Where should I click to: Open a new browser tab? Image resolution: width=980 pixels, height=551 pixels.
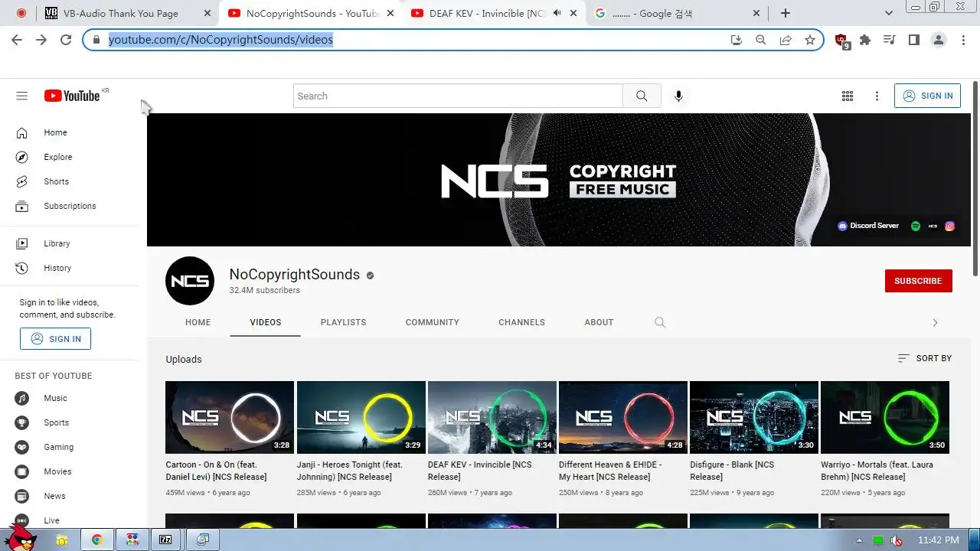pos(786,13)
